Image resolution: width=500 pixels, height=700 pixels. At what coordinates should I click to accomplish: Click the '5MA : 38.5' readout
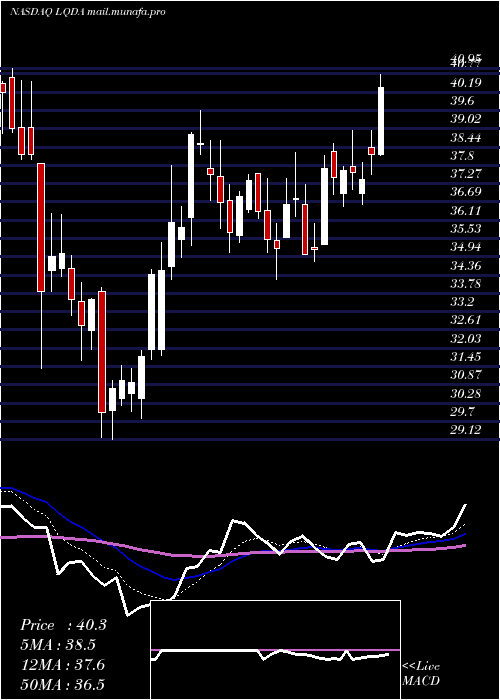click(58, 645)
